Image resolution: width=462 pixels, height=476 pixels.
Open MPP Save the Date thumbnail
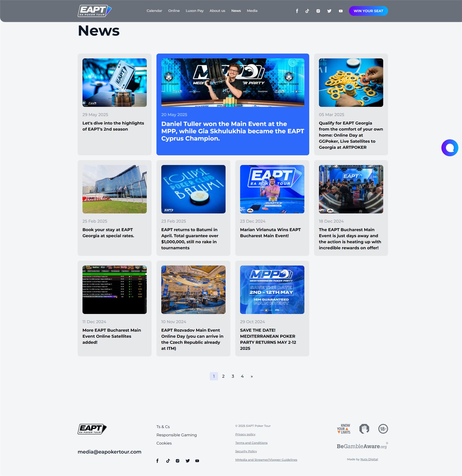coord(272,290)
